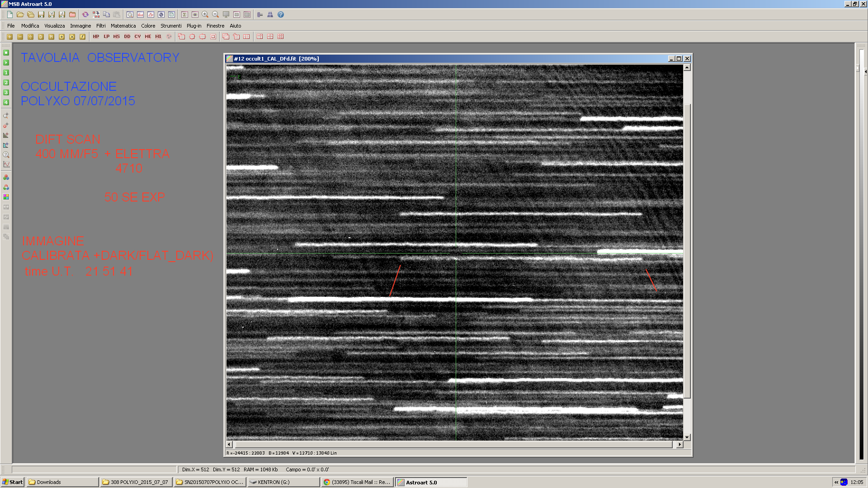Click green number 3 sidebar icon
Image resolution: width=868 pixels, height=488 pixels.
coord(6,92)
